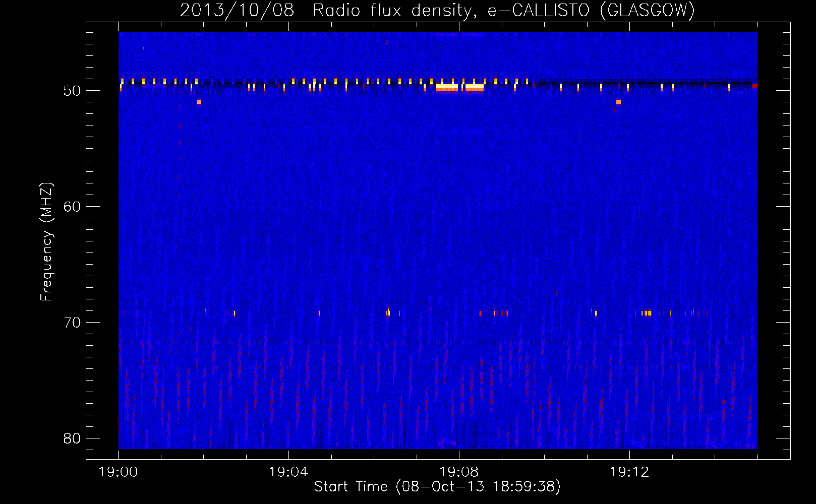
Task: Click the 19:00 time tick label
Action: [118, 472]
